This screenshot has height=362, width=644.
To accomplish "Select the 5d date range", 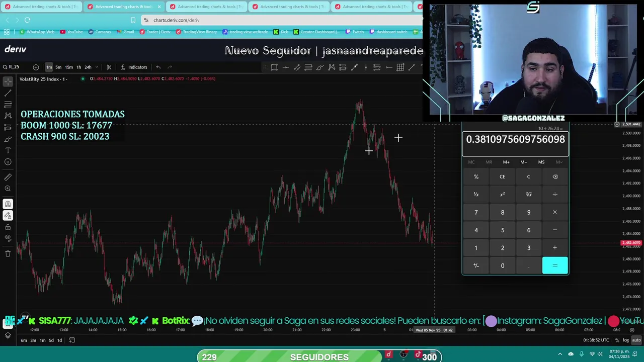I will [51, 340].
